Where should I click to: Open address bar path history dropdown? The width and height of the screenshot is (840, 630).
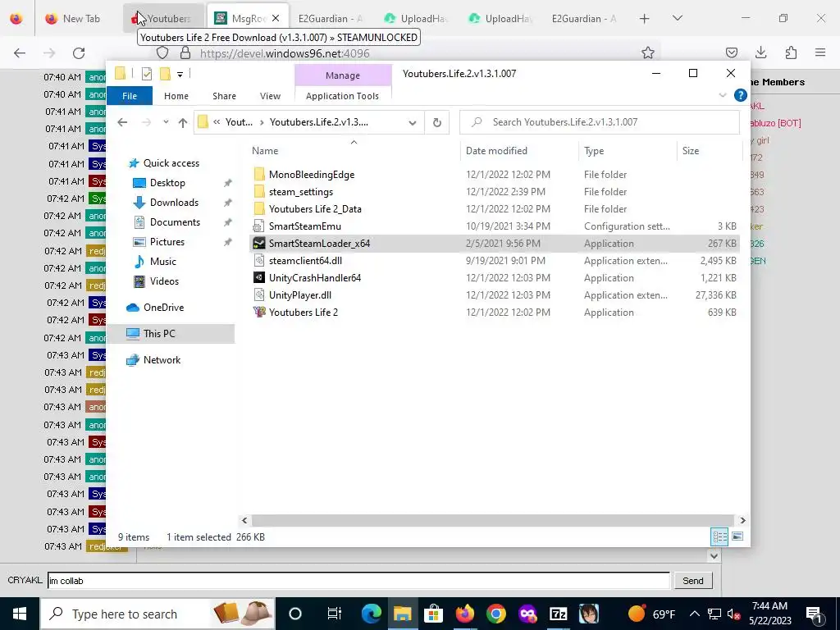point(412,122)
